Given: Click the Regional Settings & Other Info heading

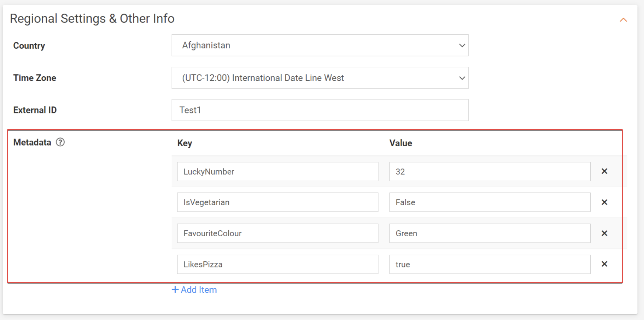Looking at the screenshot, I should pyautogui.click(x=92, y=19).
